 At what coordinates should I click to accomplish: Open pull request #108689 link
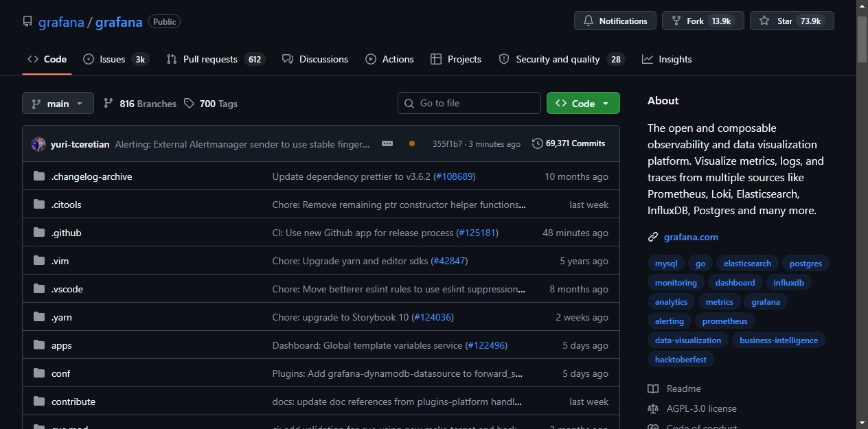pos(454,176)
